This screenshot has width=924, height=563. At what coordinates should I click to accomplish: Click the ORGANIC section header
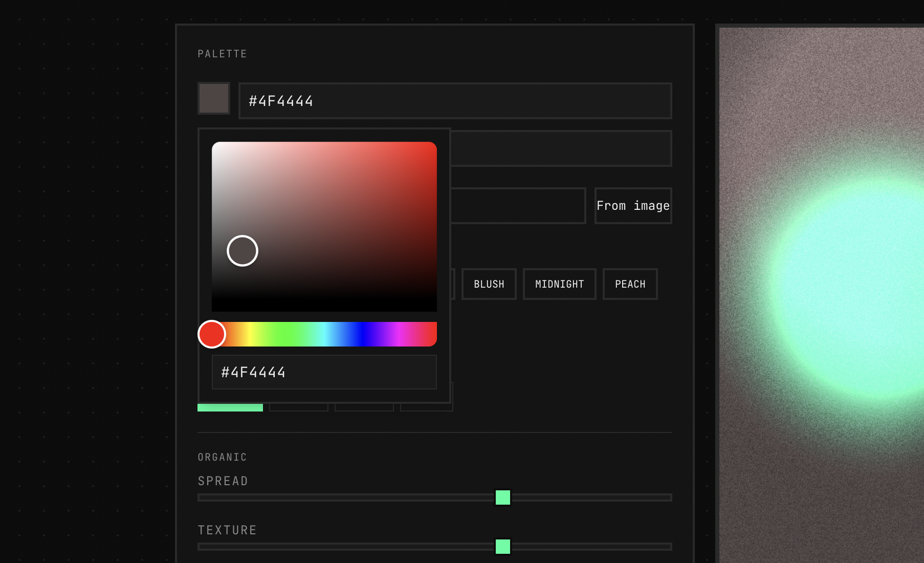tap(222, 457)
